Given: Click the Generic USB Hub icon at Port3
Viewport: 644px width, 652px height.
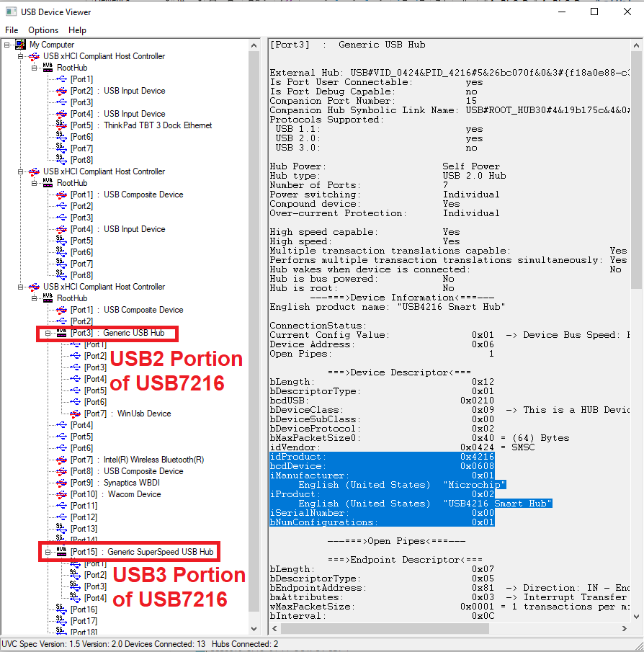Looking at the screenshot, I should coord(61,333).
